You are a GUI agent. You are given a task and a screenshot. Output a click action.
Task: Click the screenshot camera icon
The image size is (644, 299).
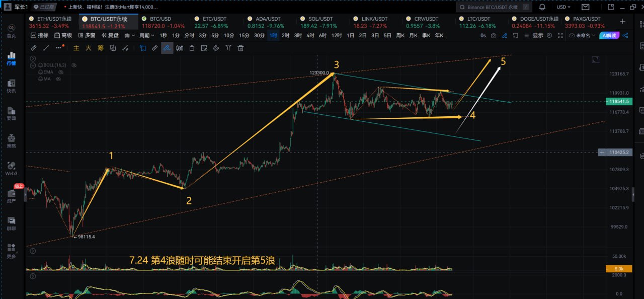click(494, 36)
